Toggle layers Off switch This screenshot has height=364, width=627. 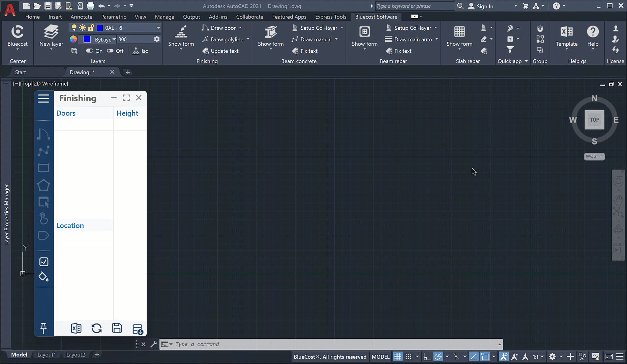tap(115, 51)
